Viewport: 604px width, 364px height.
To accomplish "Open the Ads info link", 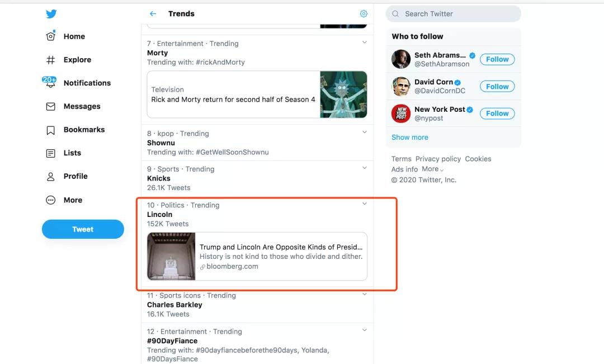I will pos(404,169).
